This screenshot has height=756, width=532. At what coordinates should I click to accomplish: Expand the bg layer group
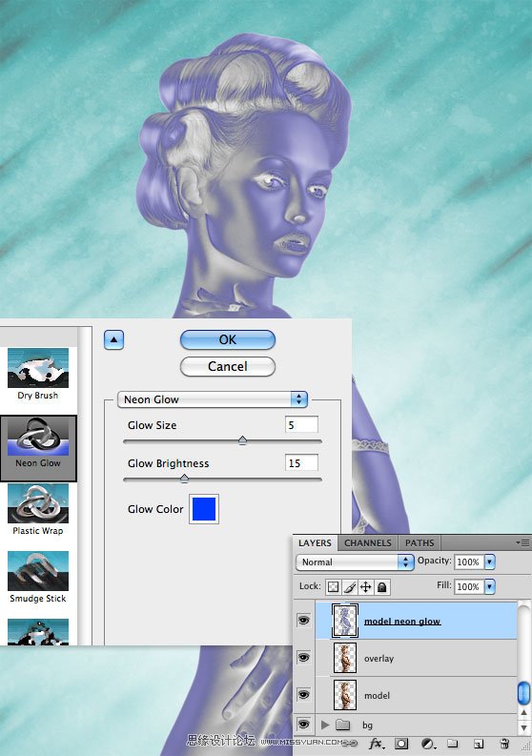(325, 725)
